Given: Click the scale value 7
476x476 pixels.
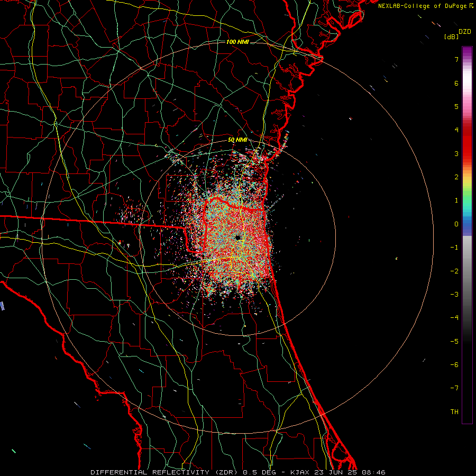Looking at the screenshot, I should (x=456, y=59).
